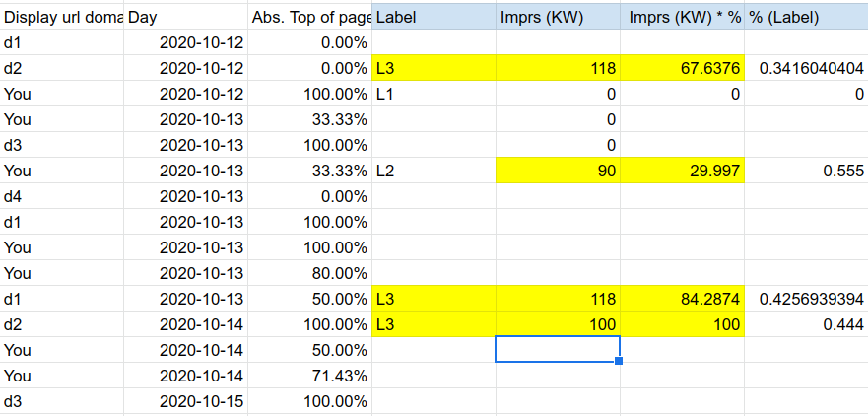Click the yellow cell containing 67.6376
The image size is (868, 416).
click(x=682, y=68)
